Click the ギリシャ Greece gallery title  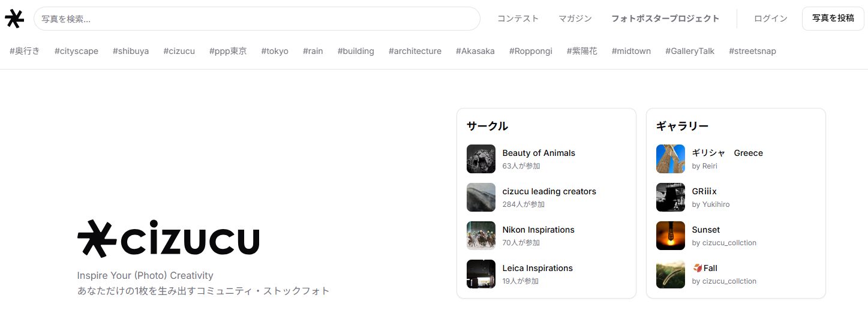(728, 153)
